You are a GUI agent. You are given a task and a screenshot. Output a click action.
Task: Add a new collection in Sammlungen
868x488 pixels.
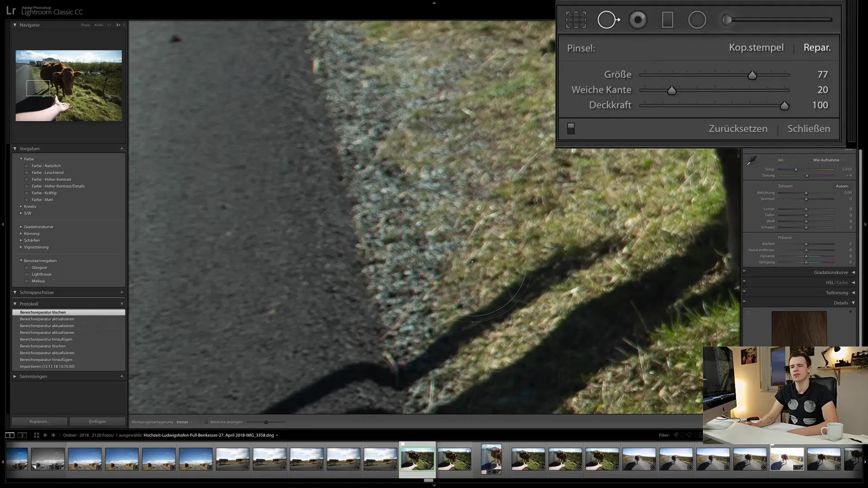pos(122,376)
